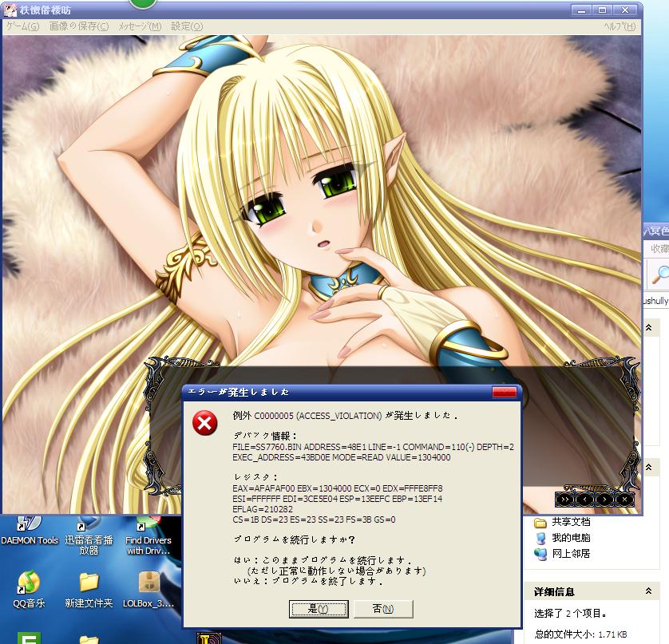669x644 pixels.
Task: Click the FILE=SS7760.BIN debug line
Action: click(373, 447)
